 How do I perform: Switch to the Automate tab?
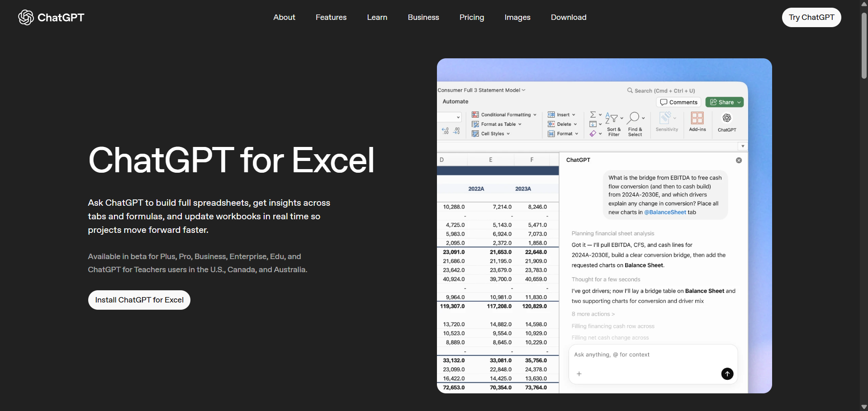[x=455, y=101]
